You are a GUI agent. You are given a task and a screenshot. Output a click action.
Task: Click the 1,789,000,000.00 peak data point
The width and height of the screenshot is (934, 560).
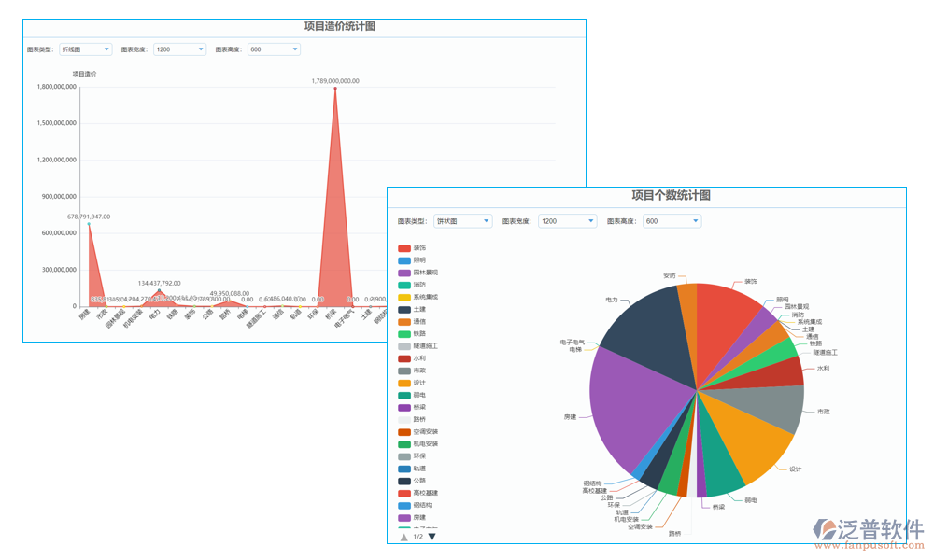335,89
